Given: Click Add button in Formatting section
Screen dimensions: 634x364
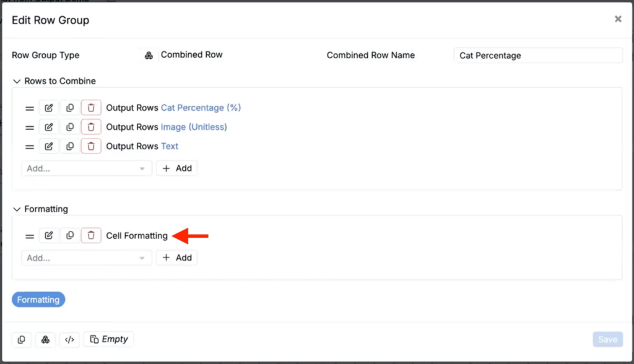Looking at the screenshot, I should tap(176, 258).
